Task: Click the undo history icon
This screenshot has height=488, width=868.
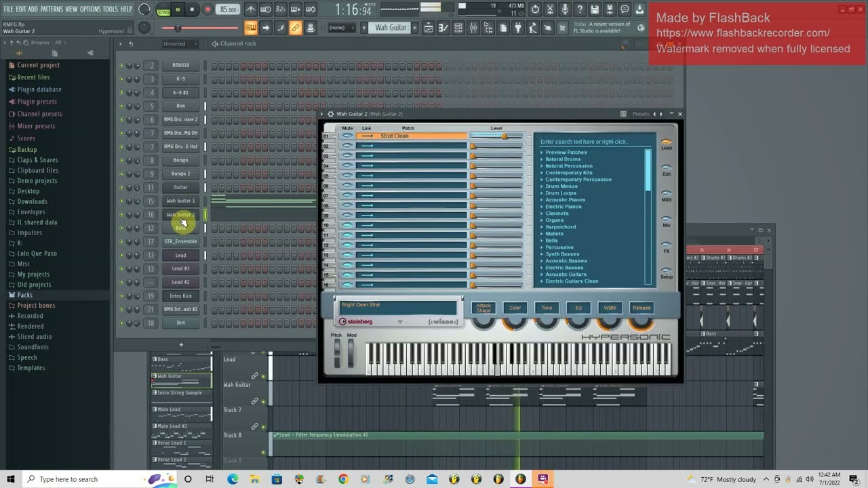Action: (535, 9)
